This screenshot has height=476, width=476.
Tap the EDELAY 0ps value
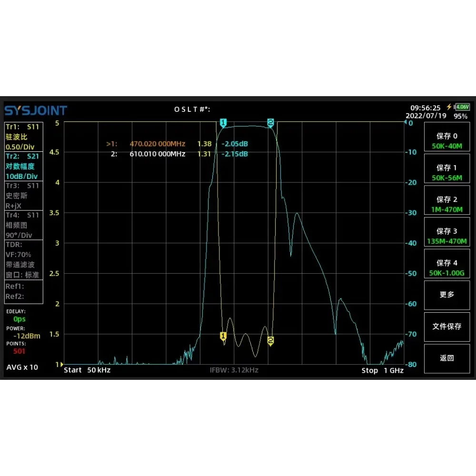tap(20, 319)
